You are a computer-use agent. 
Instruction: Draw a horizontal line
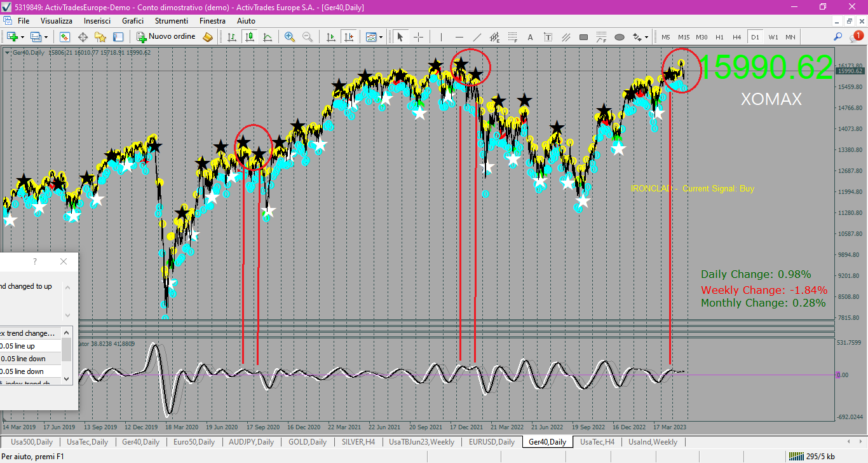pos(459,37)
